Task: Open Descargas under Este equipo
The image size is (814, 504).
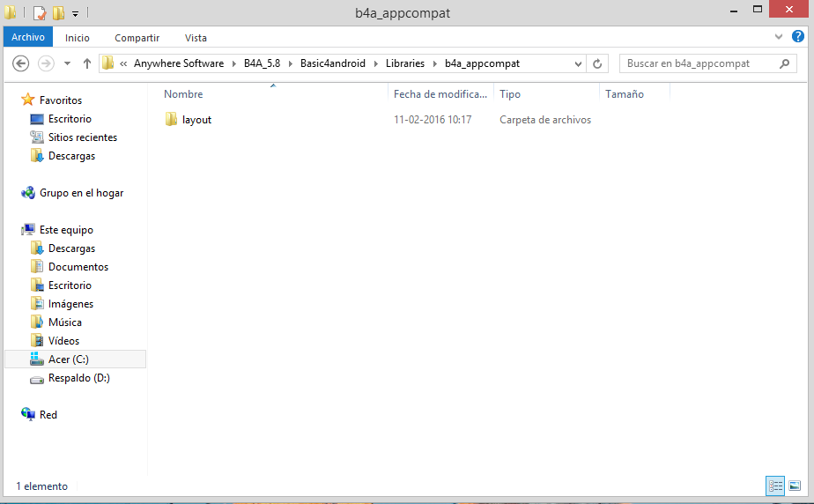Action: pos(71,248)
